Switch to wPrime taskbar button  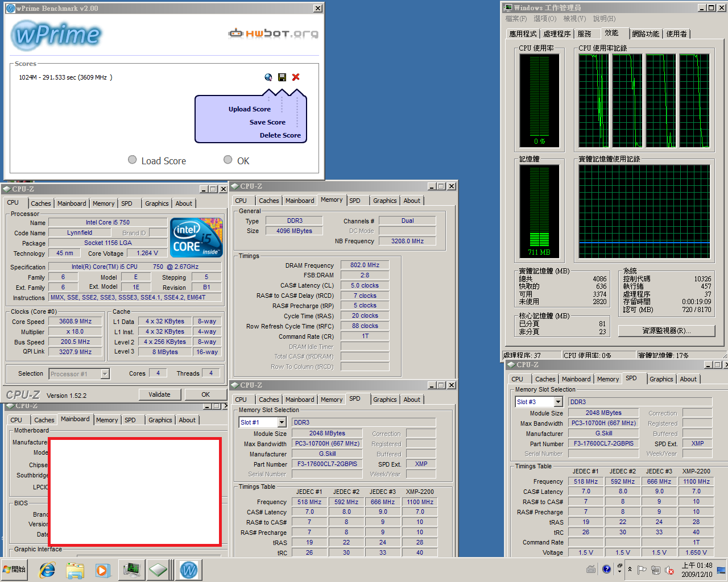click(x=189, y=569)
